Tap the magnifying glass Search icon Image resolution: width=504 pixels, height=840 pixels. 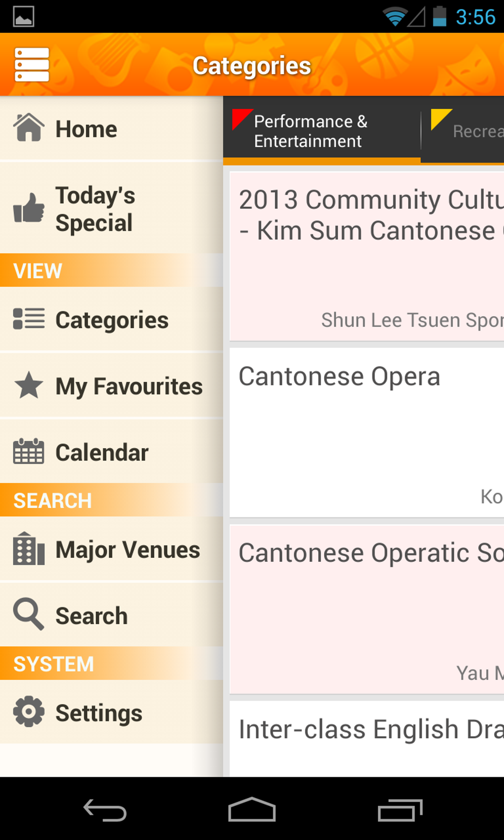pos(29,614)
